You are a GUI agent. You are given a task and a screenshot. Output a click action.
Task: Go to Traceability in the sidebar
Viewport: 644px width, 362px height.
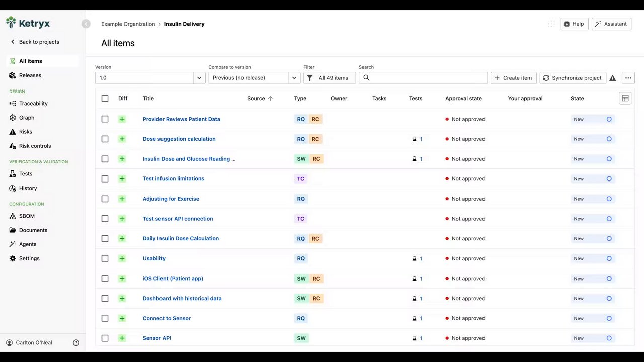click(33, 104)
